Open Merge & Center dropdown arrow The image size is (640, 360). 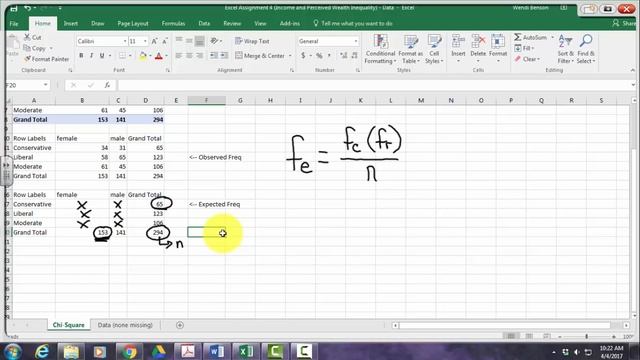click(x=290, y=56)
